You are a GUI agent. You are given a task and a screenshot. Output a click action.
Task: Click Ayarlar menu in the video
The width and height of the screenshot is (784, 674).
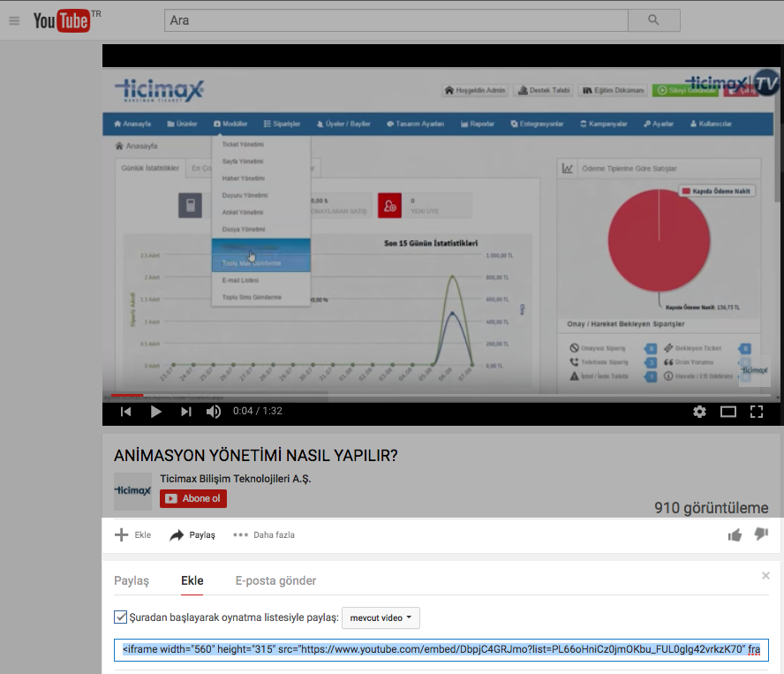(x=659, y=124)
